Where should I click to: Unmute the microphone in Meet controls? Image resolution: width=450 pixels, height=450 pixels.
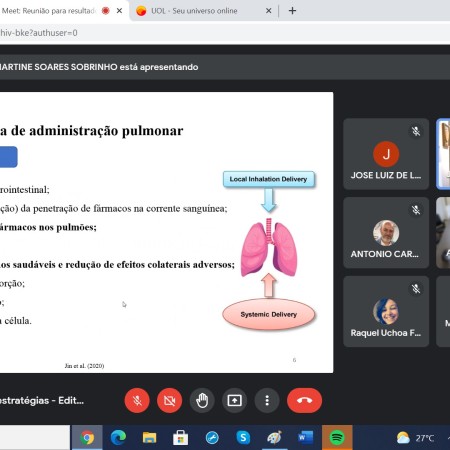click(x=137, y=400)
